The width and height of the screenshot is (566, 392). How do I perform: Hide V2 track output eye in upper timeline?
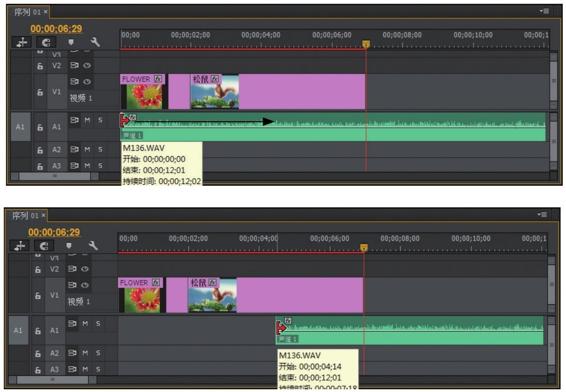point(87,66)
